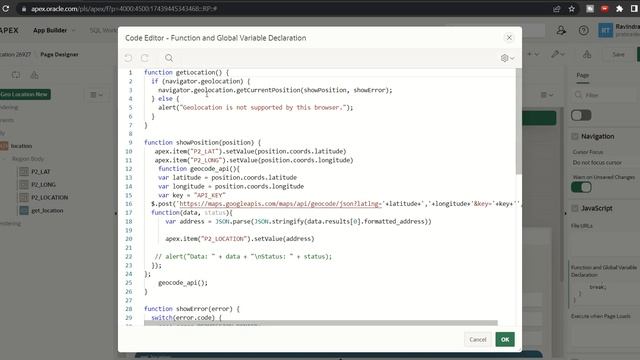Open browser extensions puzzle icon
640x360 pixels.
(x=619, y=9)
